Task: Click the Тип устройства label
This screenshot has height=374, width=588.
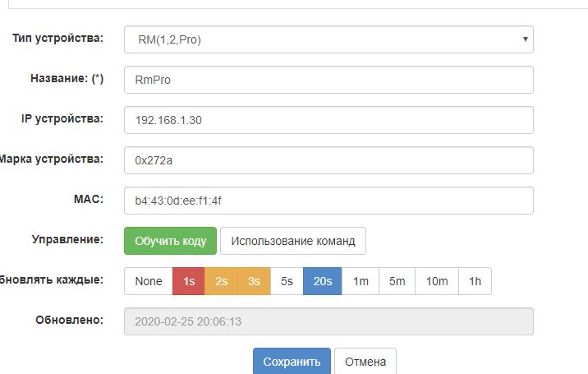Action: pyautogui.click(x=57, y=39)
